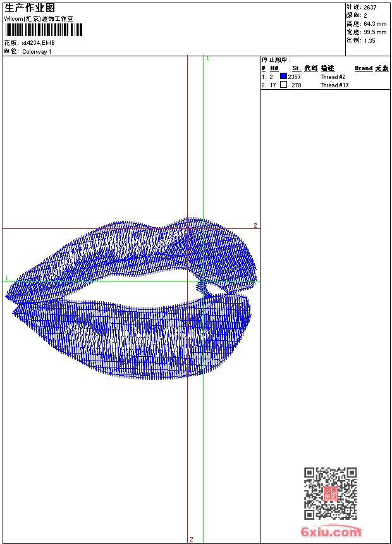
Task: Click the blue swatch for Thread #2
Action: 283,77
